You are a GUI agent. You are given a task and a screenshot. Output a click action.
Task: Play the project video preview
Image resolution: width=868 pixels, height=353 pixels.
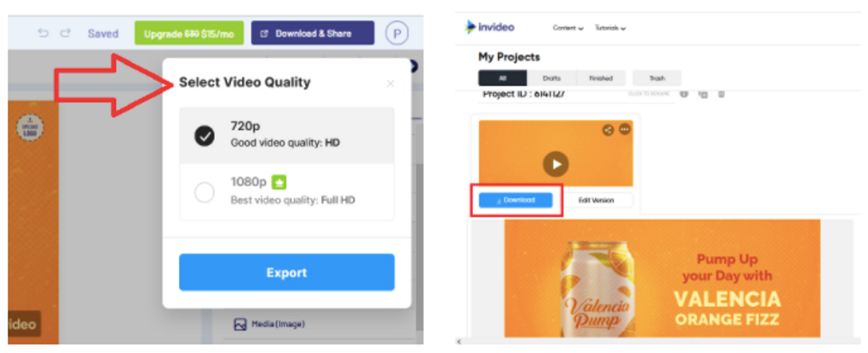556,164
